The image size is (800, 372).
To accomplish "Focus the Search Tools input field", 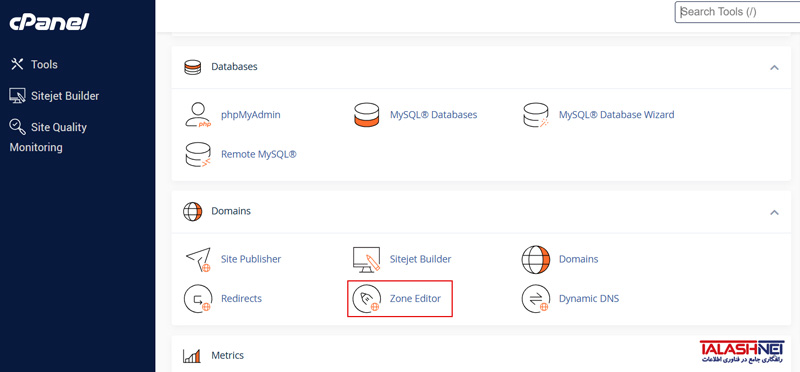I will pos(737,12).
